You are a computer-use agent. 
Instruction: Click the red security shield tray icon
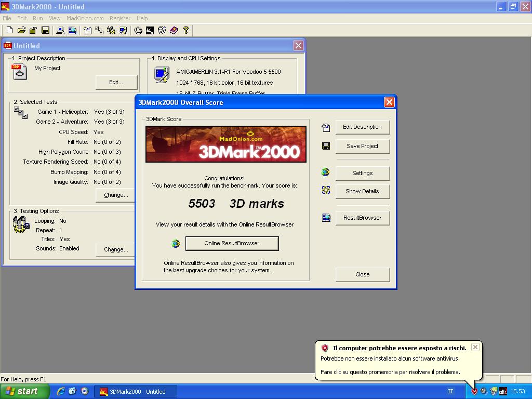[474, 392]
